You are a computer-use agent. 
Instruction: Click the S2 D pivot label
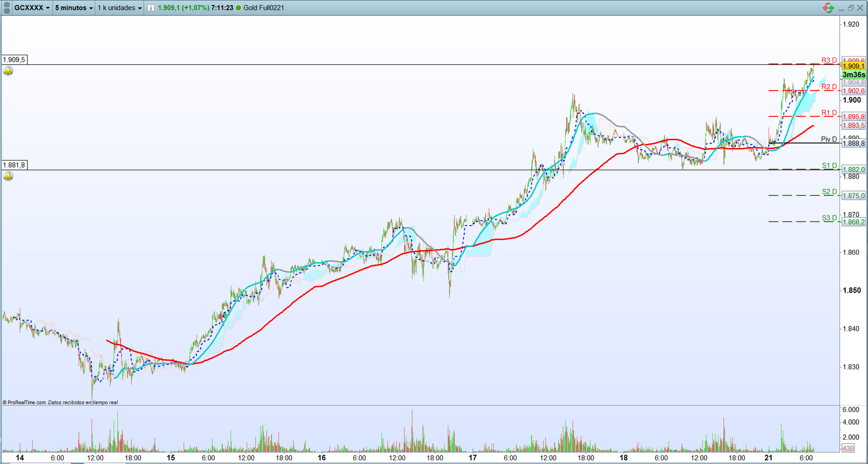(829, 192)
